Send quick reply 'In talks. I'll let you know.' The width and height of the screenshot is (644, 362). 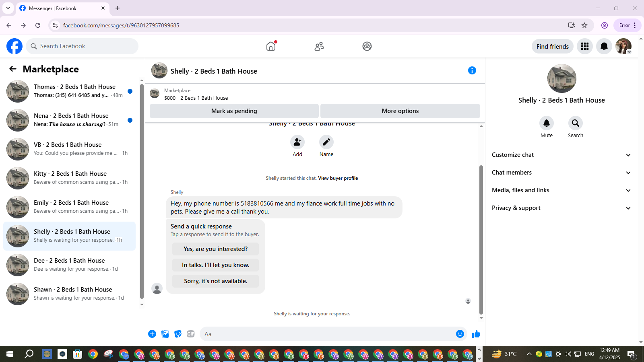[216, 265]
